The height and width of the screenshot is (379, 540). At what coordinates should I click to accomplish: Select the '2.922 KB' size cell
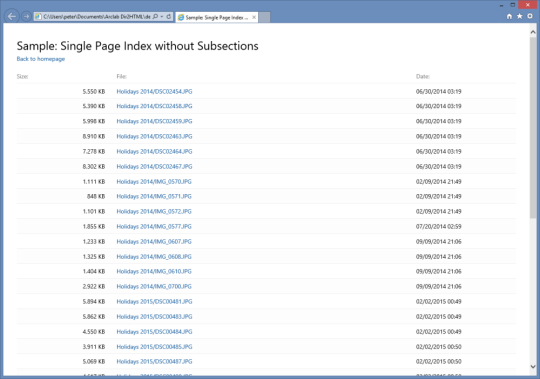[94, 286]
